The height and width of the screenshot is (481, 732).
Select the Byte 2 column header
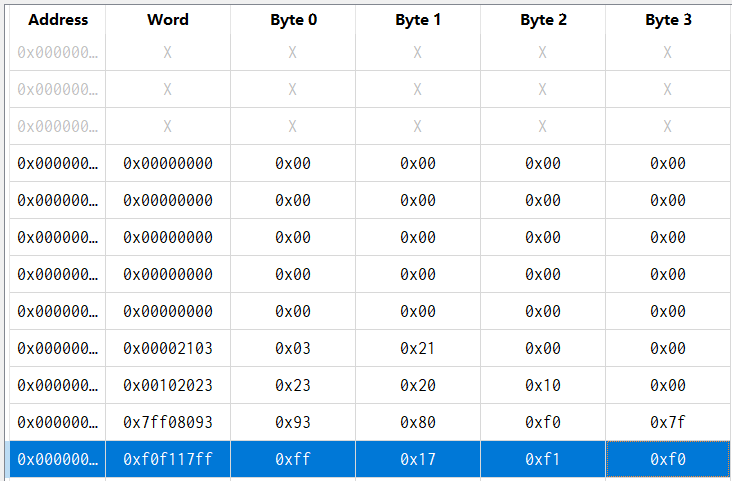[x=543, y=20]
